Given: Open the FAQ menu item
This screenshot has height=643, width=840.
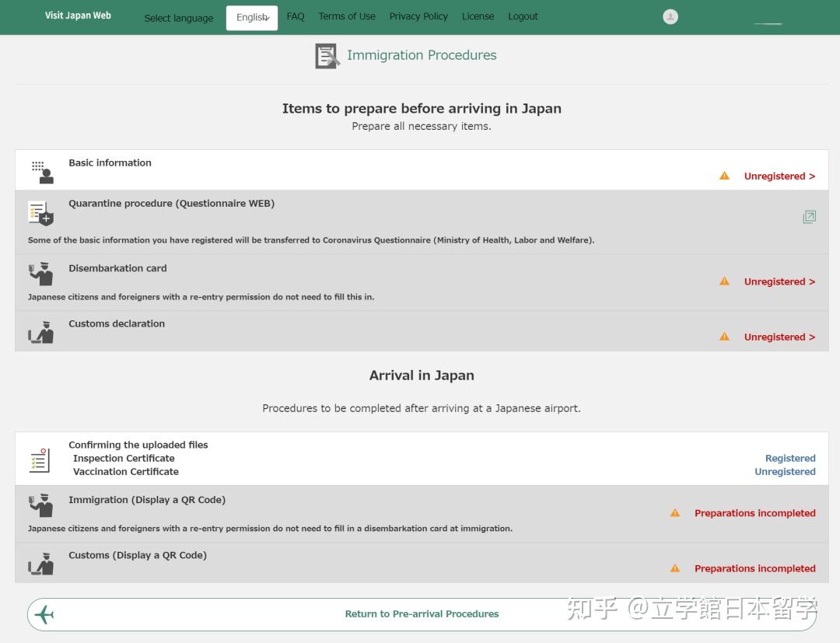Looking at the screenshot, I should pyautogui.click(x=295, y=16).
